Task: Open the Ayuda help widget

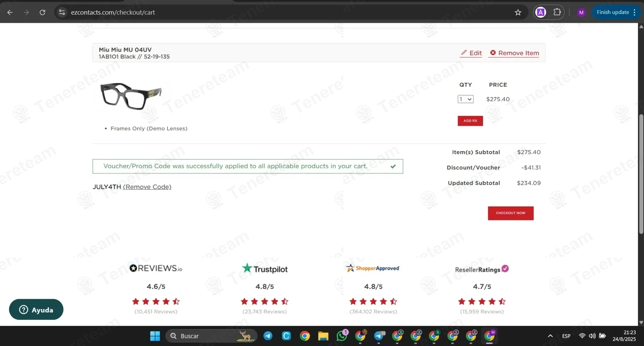Action: tap(36, 310)
